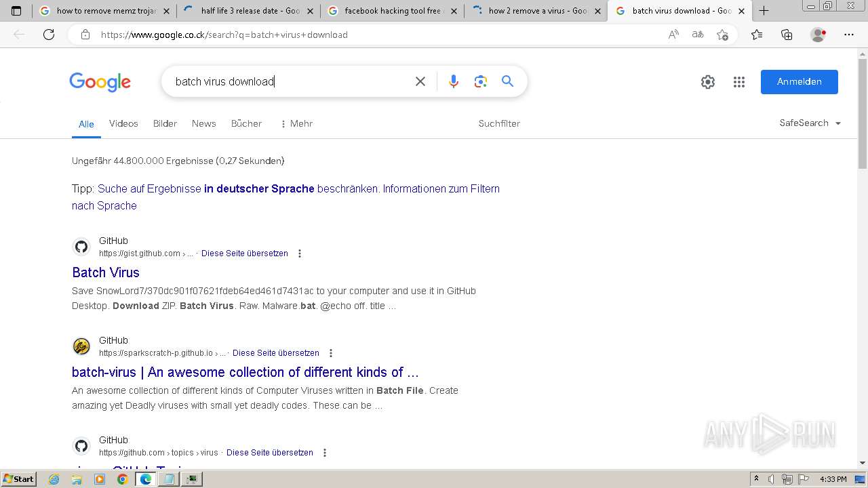Open Read aloud icon in address bar
The image size is (868, 488).
coord(673,35)
